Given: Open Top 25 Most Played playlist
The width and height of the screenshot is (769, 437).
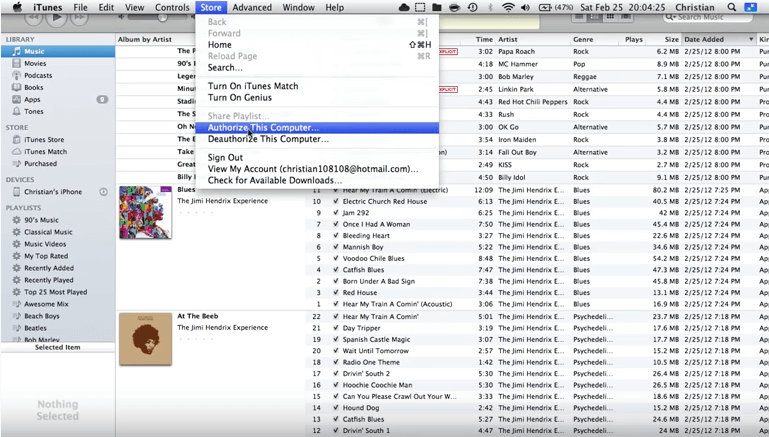Looking at the screenshot, I should coord(58,292).
